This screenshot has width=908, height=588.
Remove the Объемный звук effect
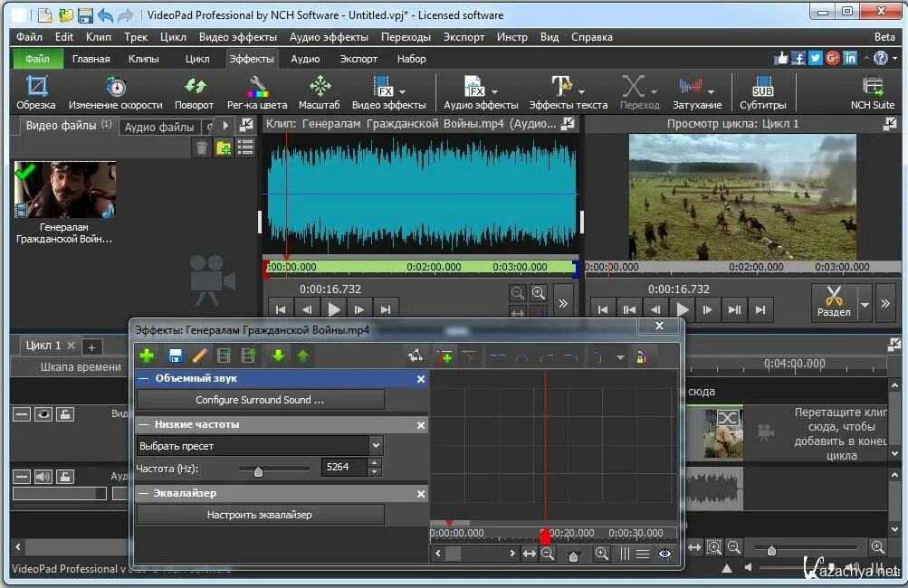point(421,379)
